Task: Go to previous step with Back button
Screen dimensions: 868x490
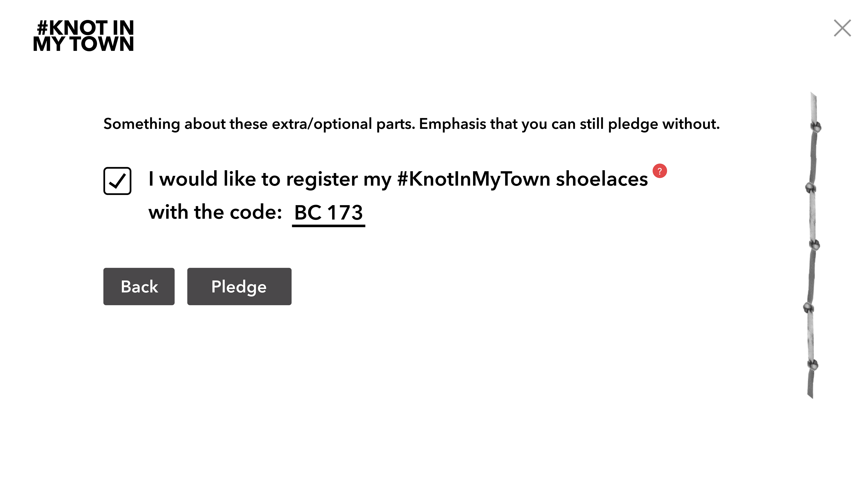Action: tap(139, 286)
